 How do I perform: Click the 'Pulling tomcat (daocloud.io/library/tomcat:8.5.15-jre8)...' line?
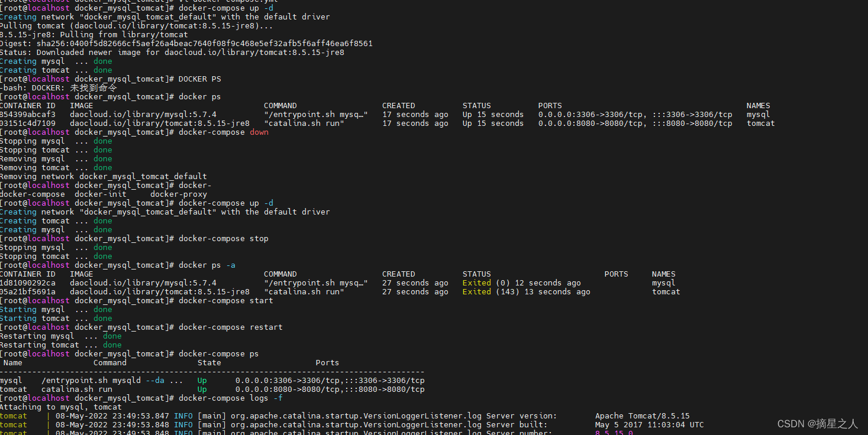pyautogui.click(x=137, y=26)
